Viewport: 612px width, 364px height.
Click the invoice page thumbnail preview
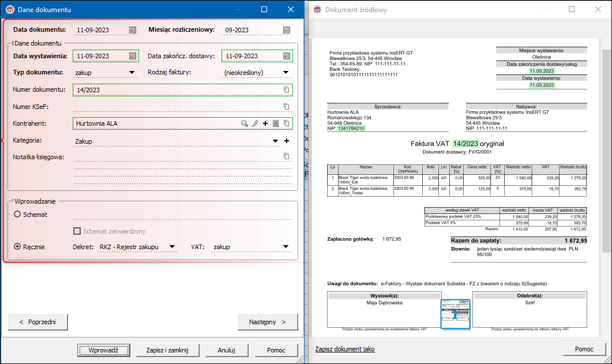pyautogui.click(x=455, y=314)
